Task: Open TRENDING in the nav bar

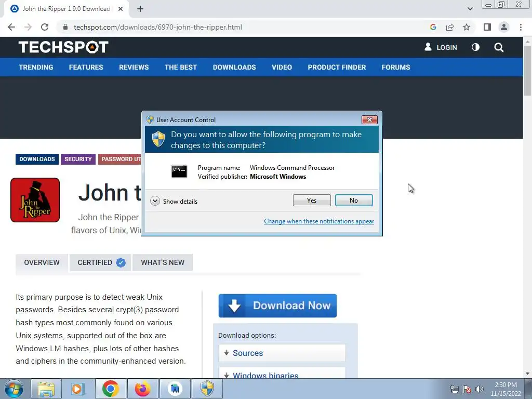Action: pyautogui.click(x=36, y=67)
